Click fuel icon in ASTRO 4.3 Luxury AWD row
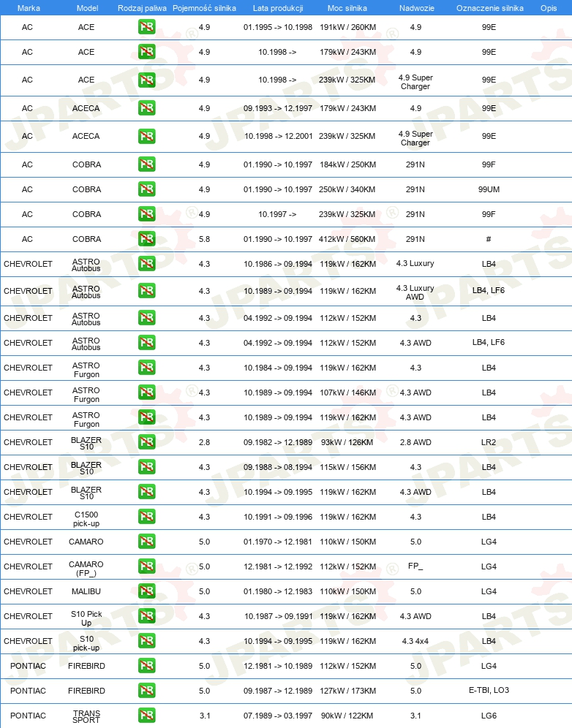Screen dimensions: 572x728 pyautogui.click(x=146, y=291)
